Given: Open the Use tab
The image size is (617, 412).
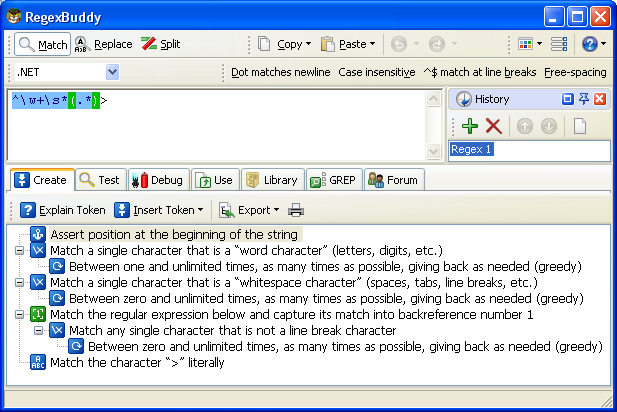Looking at the screenshot, I should [x=215, y=180].
